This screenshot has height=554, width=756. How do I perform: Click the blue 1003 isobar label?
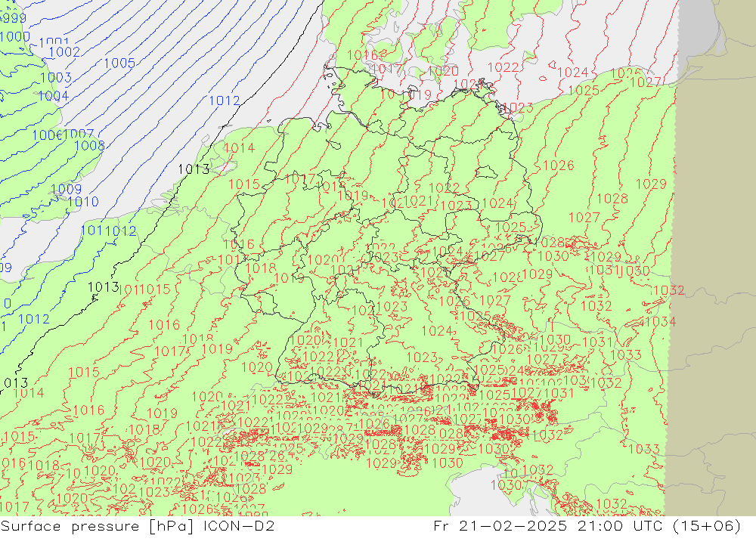56,77
